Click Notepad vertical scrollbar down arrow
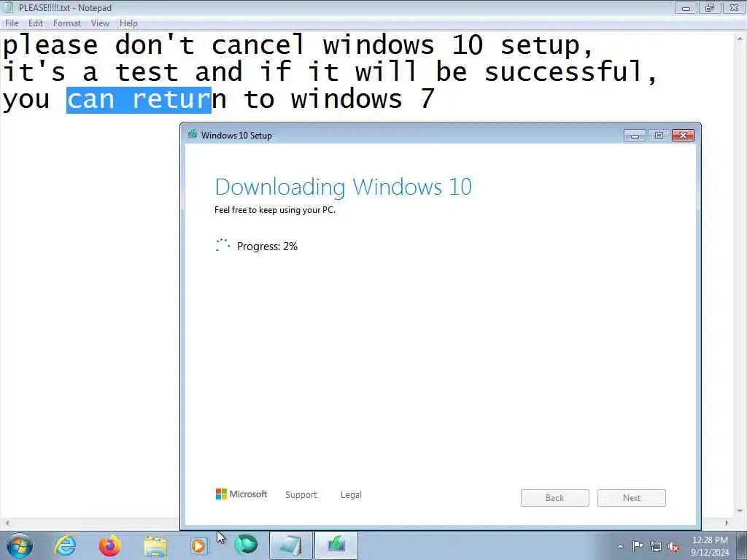This screenshot has width=747, height=560. click(x=740, y=511)
